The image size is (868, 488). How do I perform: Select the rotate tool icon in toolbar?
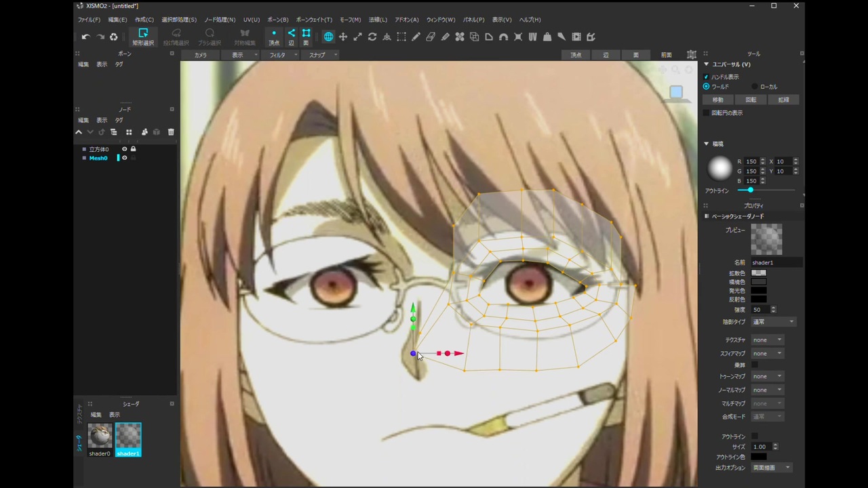(x=372, y=37)
